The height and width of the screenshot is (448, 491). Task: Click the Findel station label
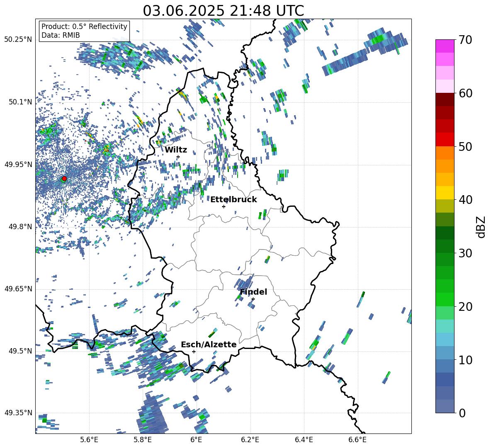253,292
